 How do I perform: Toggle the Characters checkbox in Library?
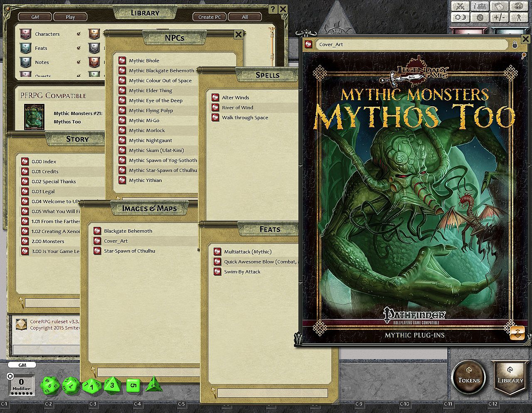pyautogui.click(x=79, y=34)
